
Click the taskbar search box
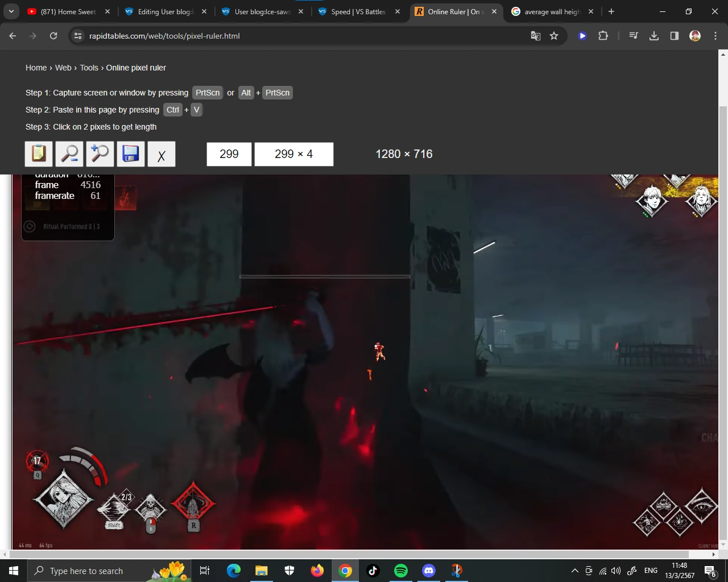(109, 571)
